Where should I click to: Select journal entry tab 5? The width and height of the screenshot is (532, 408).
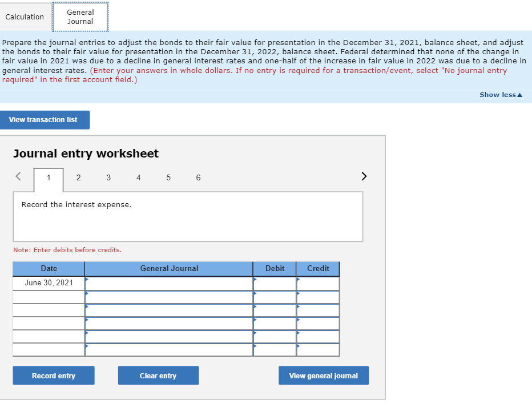click(x=168, y=177)
